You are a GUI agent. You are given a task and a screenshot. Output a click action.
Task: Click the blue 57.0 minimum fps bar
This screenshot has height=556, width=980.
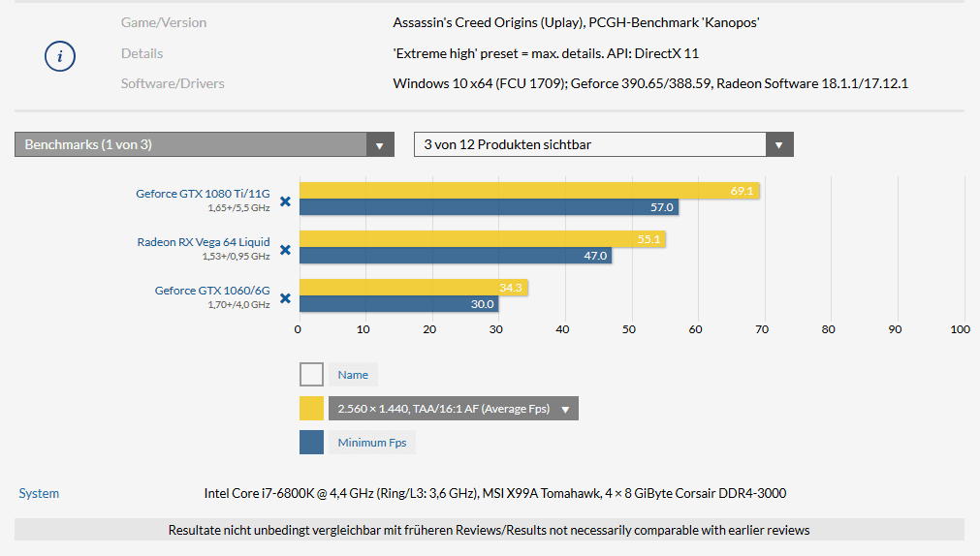coord(489,207)
